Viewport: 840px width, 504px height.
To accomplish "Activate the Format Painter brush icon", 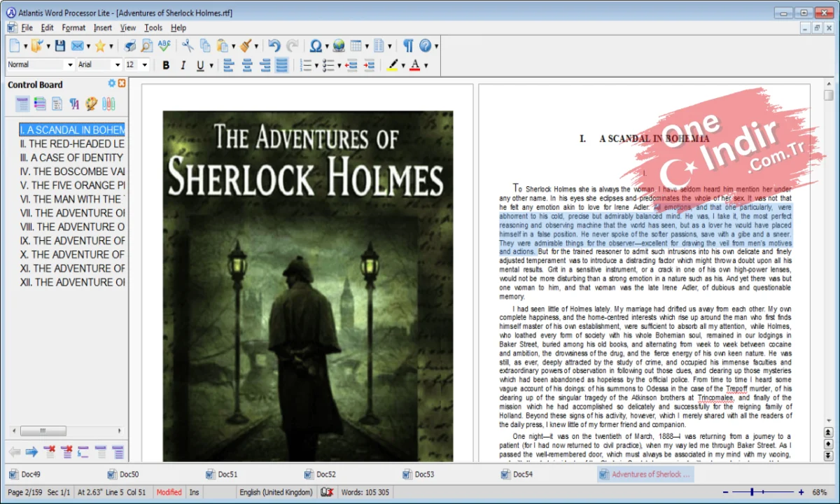I will pos(245,46).
